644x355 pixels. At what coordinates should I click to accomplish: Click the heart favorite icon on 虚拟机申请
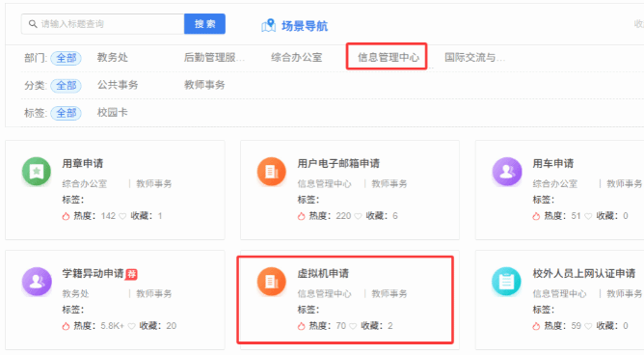click(x=353, y=326)
